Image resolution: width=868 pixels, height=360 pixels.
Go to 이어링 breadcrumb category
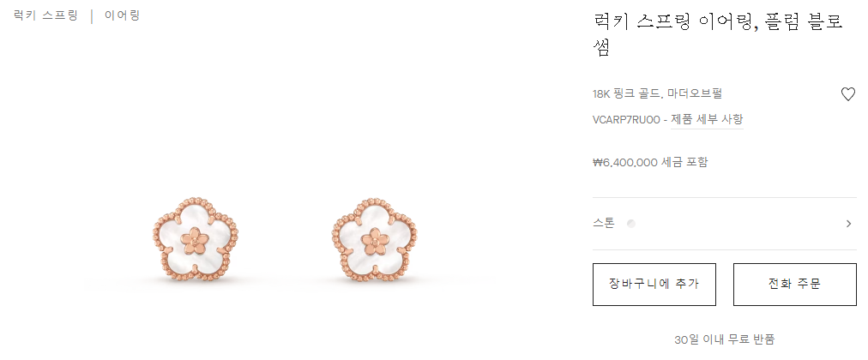(123, 15)
